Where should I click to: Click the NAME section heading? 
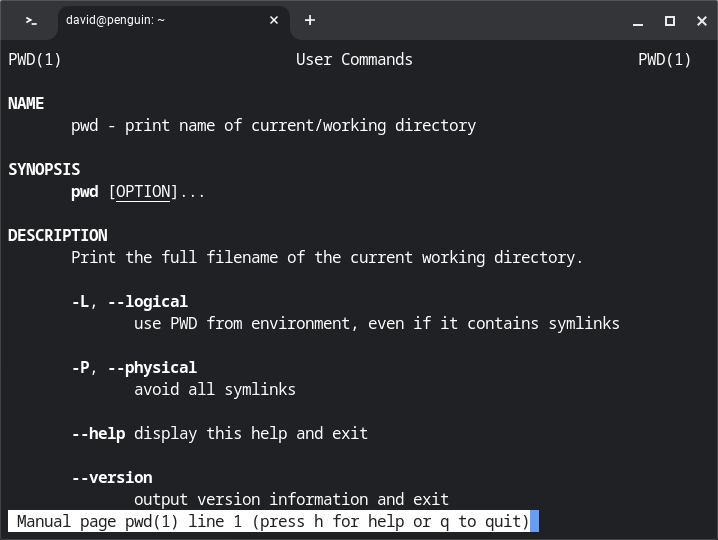coord(26,104)
